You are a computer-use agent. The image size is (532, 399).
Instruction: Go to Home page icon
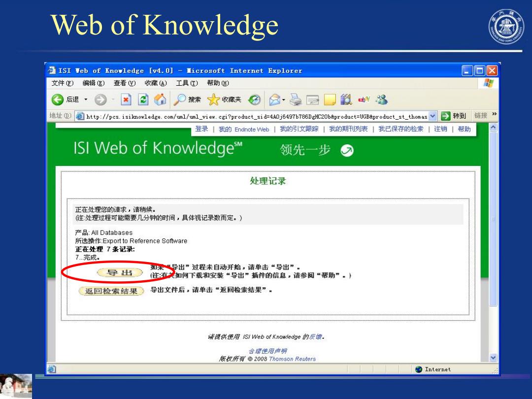(160, 100)
